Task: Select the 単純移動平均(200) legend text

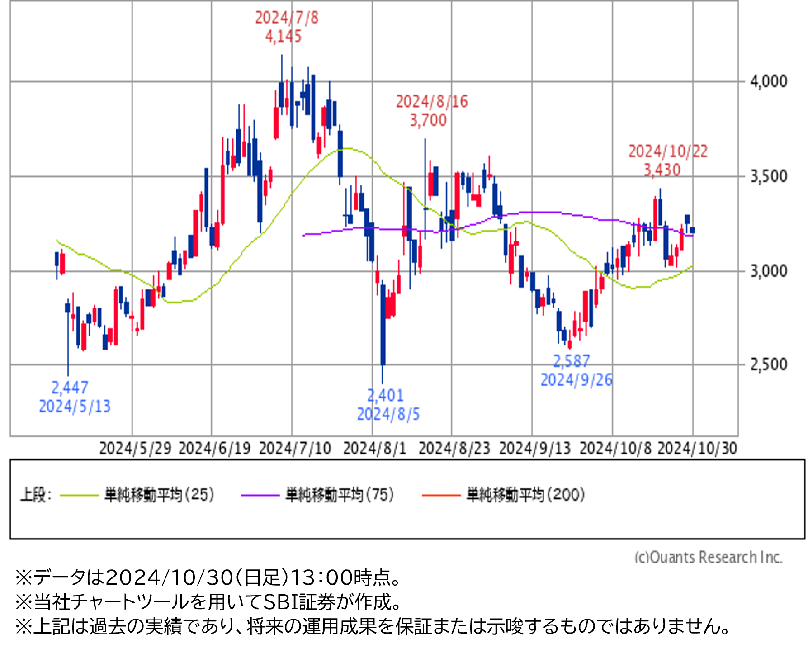Action: 525,495
